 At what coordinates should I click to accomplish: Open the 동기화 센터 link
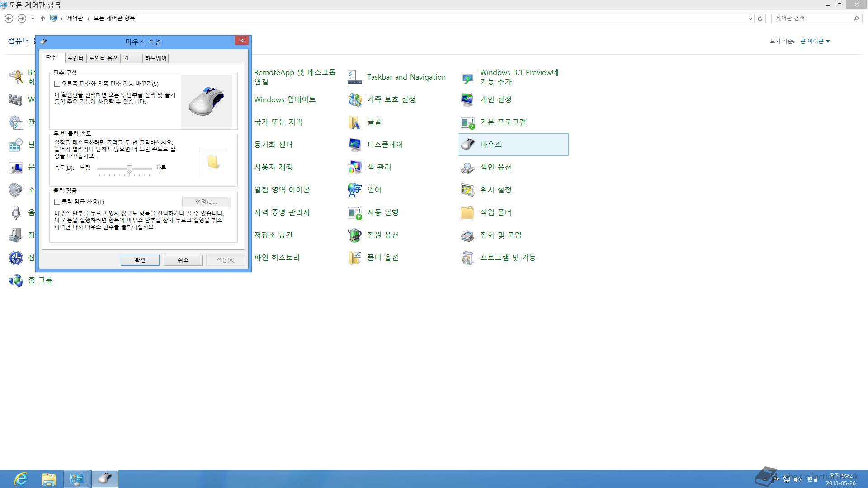pos(274,145)
